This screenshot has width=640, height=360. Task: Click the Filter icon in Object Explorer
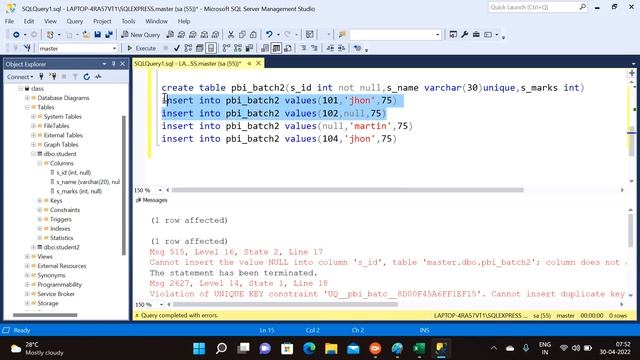pos(75,76)
